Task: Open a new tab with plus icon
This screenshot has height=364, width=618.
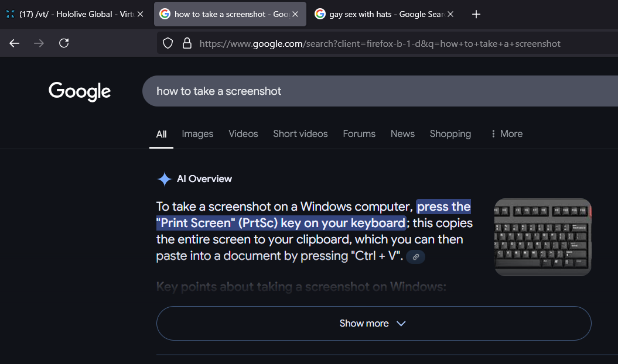Action: point(476,14)
